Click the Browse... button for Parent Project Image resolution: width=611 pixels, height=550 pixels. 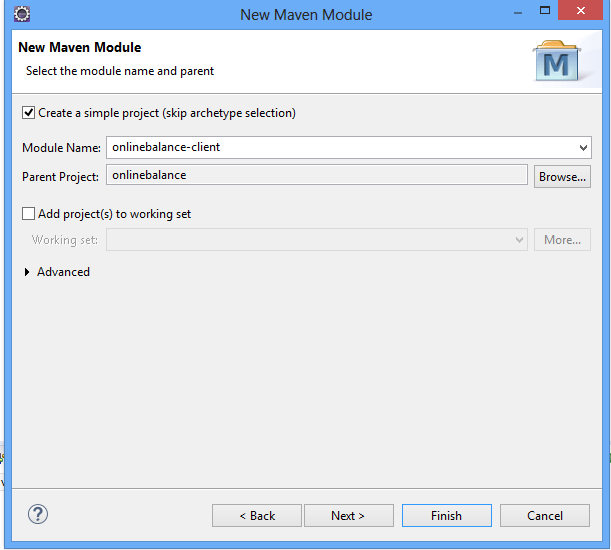(562, 177)
